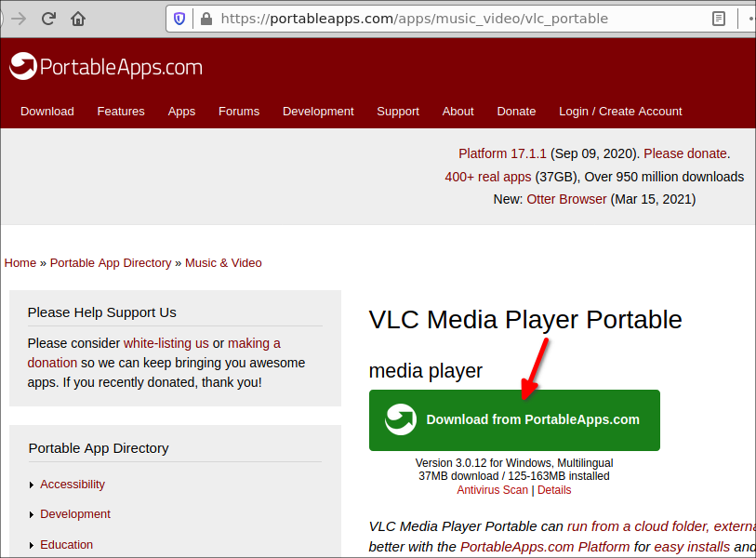
Task: Open the Details link below download
Action: click(x=554, y=490)
